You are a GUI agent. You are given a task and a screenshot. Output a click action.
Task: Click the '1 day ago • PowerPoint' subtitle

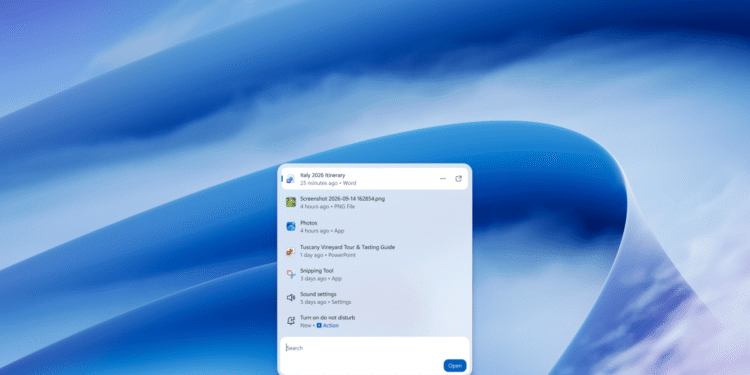tap(328, 255)
